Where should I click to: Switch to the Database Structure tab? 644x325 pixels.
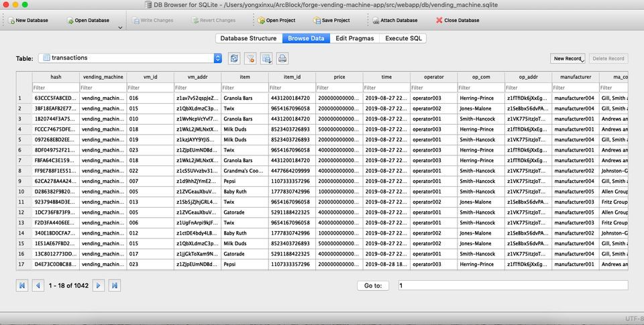point(248,38)
